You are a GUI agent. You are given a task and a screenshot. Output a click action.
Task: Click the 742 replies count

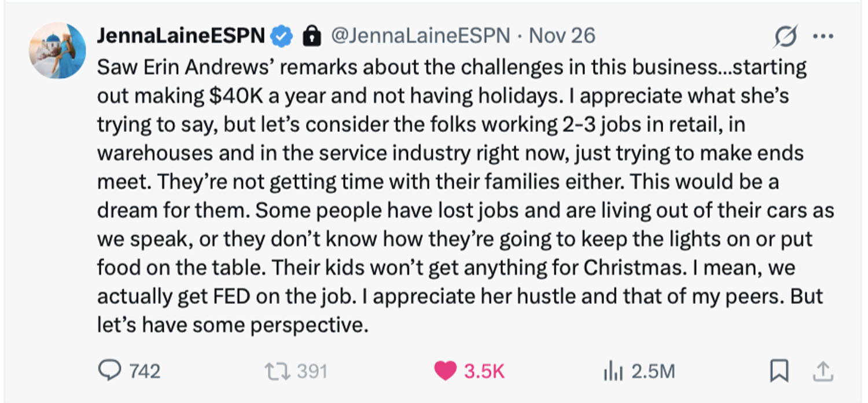tap(144, 371)
